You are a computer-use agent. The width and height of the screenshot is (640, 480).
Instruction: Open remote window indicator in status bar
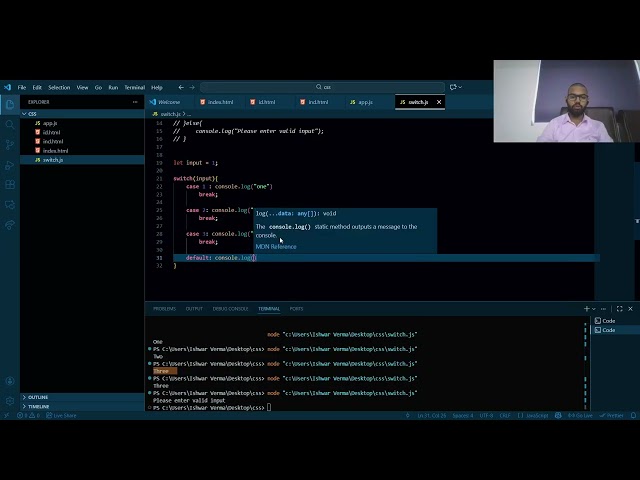(x=6, y=416)
